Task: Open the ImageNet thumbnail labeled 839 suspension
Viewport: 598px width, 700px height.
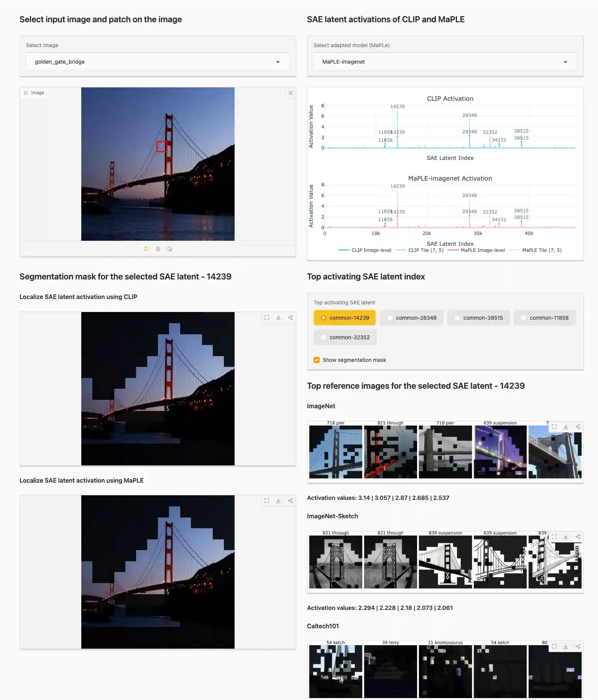Action: click(500, 452)
